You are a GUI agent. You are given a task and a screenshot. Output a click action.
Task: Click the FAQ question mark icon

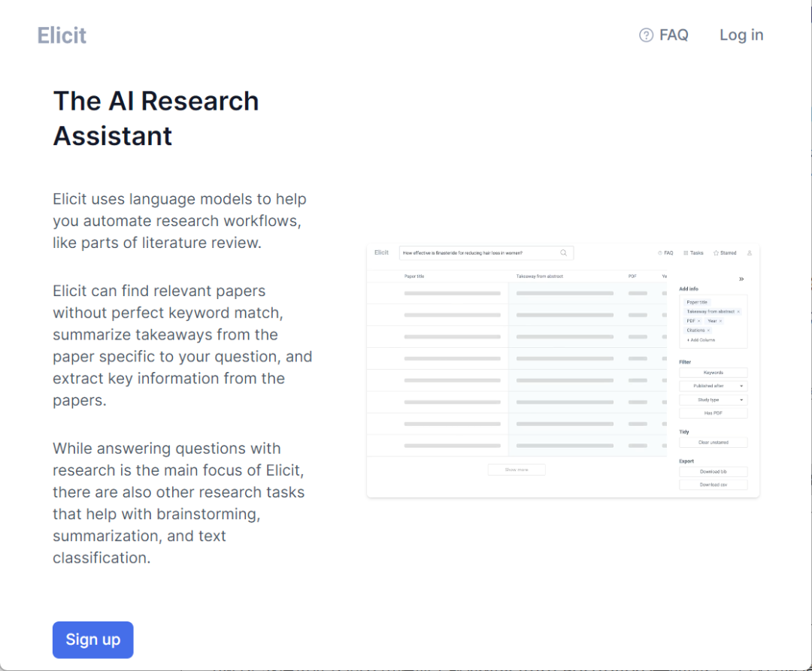[x=646, y=35]
